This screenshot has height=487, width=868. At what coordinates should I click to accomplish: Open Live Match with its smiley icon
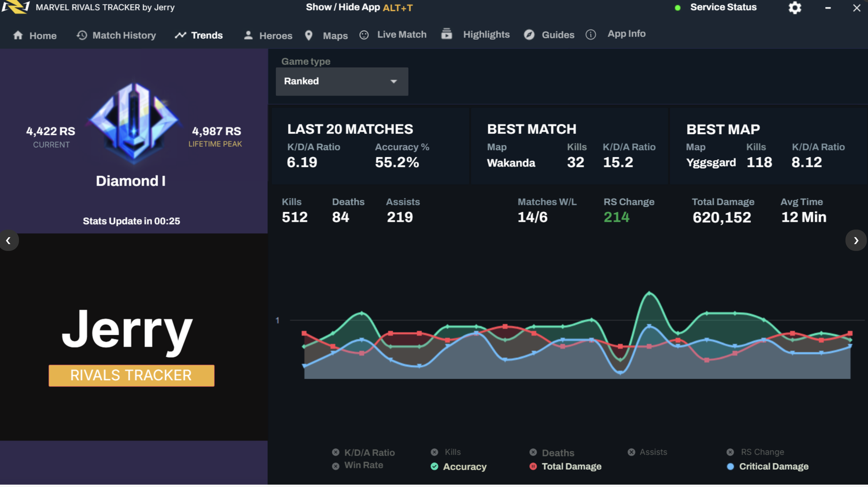pyautogui.click(x=364, y=35)
